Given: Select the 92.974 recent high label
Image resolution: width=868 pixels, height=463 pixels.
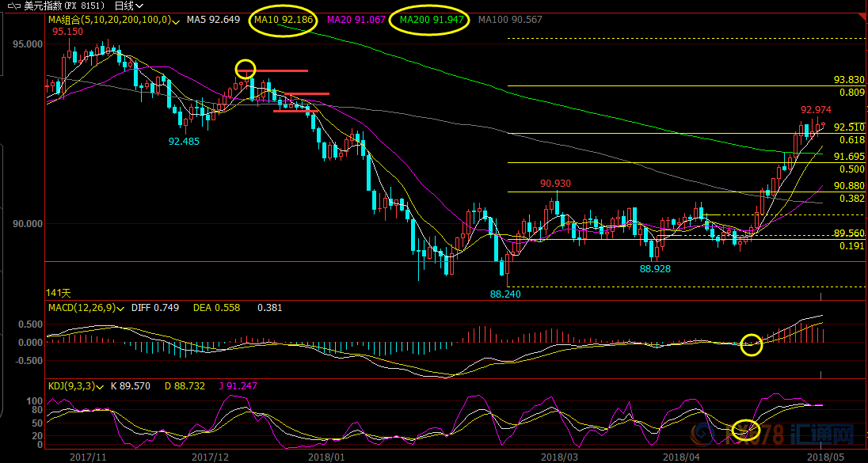Looking at the screenshot, I should [817, 109].
